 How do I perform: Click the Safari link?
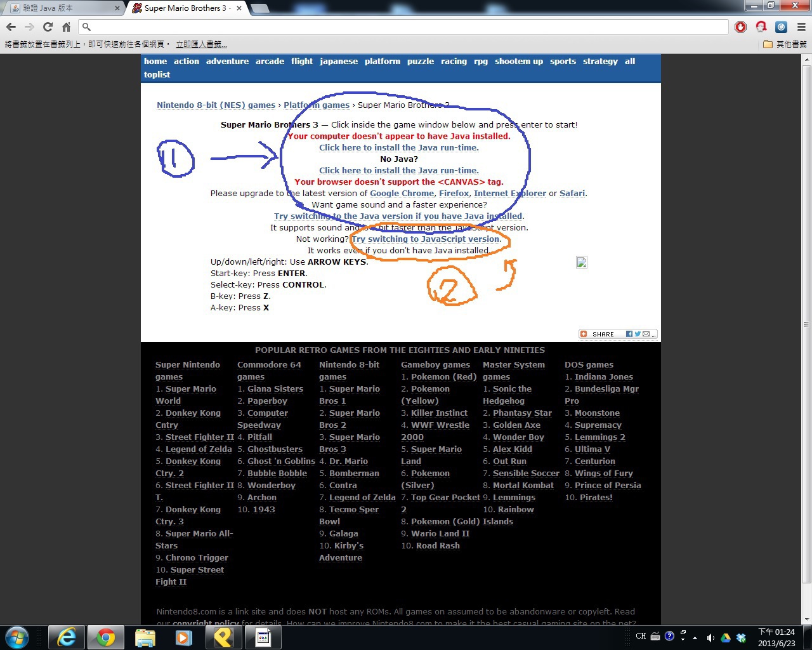tap(572, 193)
